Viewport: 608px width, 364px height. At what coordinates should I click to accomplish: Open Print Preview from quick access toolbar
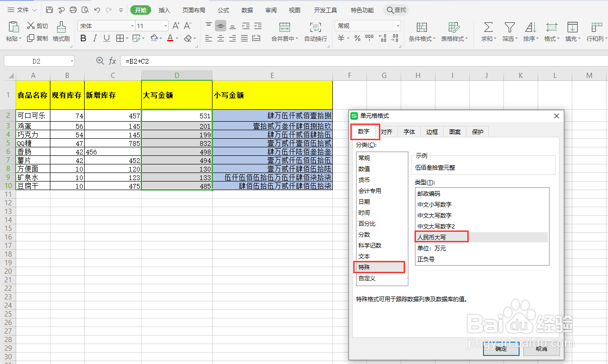pyautogui.click(x=85, y=10)
